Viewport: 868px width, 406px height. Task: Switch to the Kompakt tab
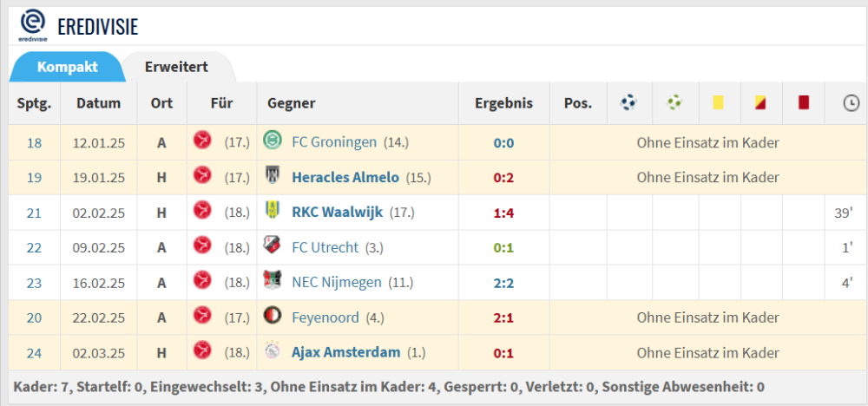68,67
